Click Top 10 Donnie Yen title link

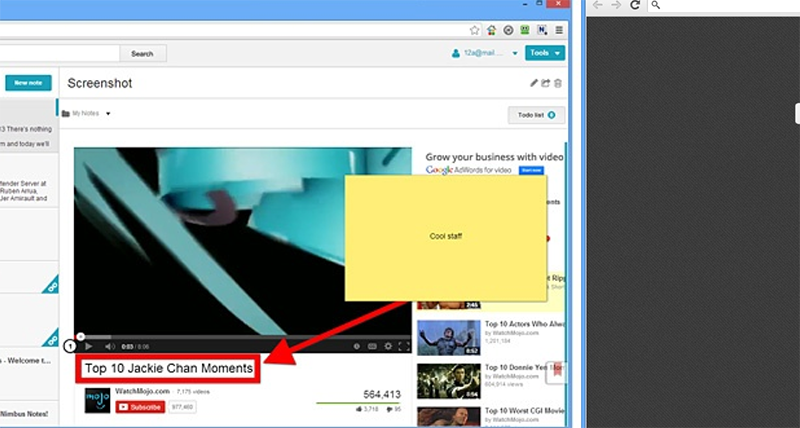click(523, 367)
